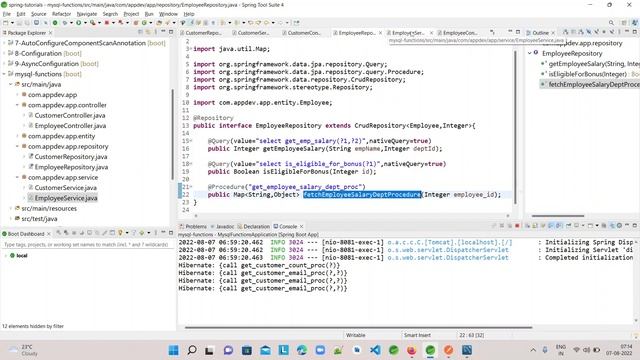Collapse the com.appdev.app.repository package

tap(18, 146)
